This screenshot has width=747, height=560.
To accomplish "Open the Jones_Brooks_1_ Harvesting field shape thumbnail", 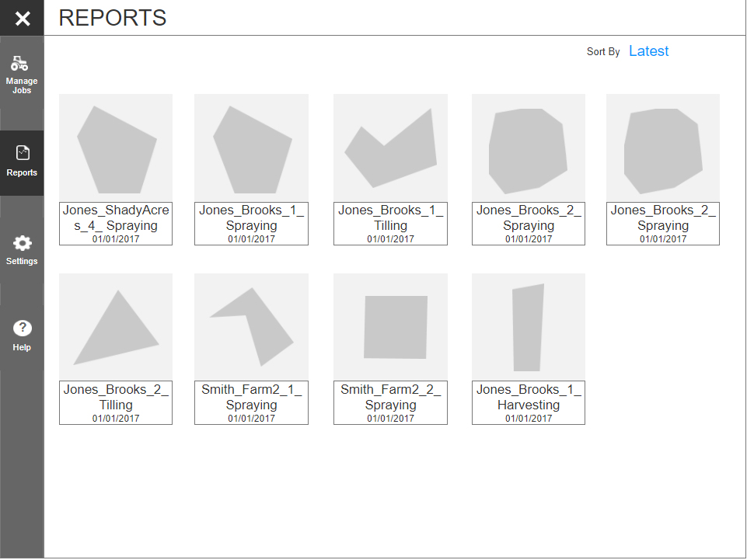I will coord(528,327).
